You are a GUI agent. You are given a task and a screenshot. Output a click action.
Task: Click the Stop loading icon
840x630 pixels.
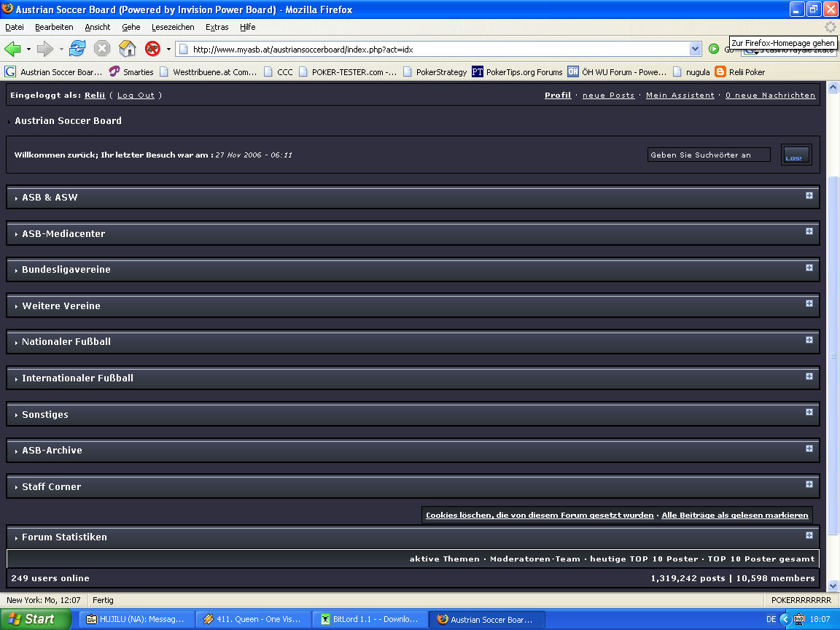pos(102,49)
